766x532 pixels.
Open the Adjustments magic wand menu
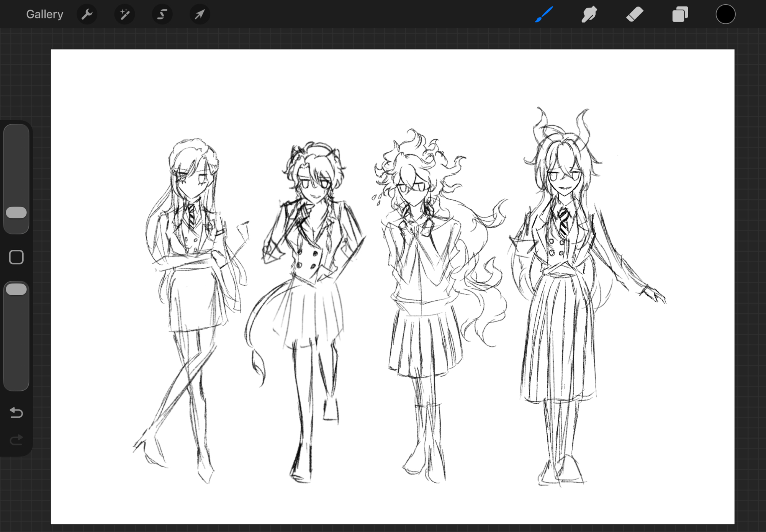pos(124,15)
